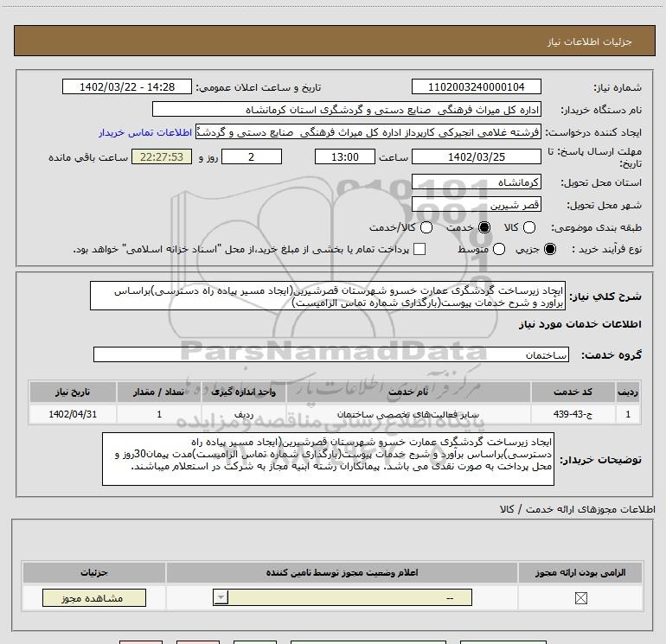Click the countdown timer 22:27:53
Viewport: 666px width, 644px height.
coord(162,156)
